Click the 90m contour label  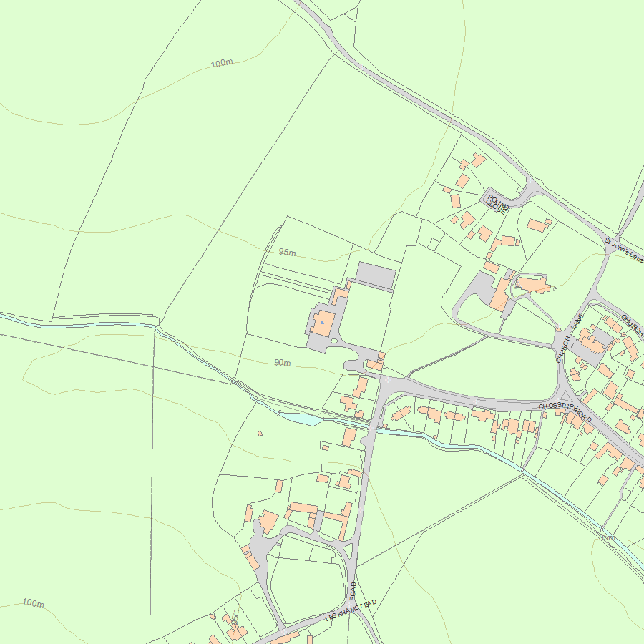(283, 363)
